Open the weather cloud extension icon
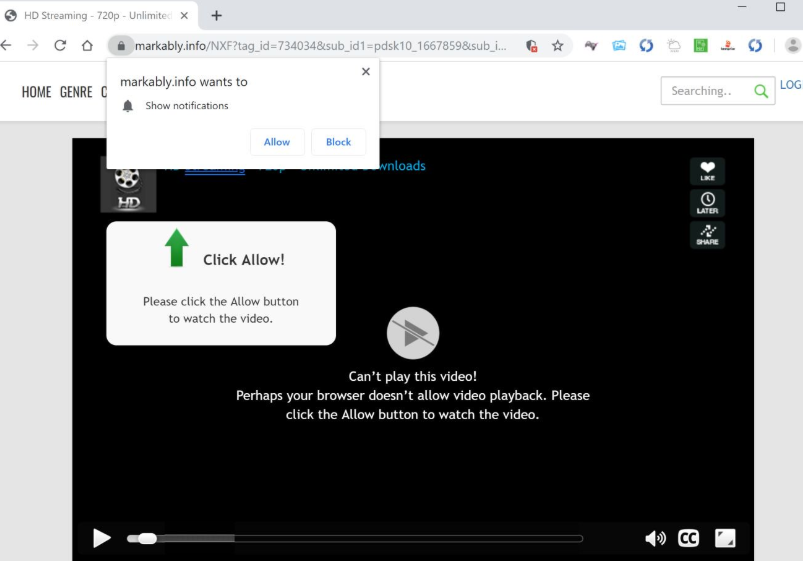The width and height of the screenshot is (803, 561). click(x=673, y=46)
